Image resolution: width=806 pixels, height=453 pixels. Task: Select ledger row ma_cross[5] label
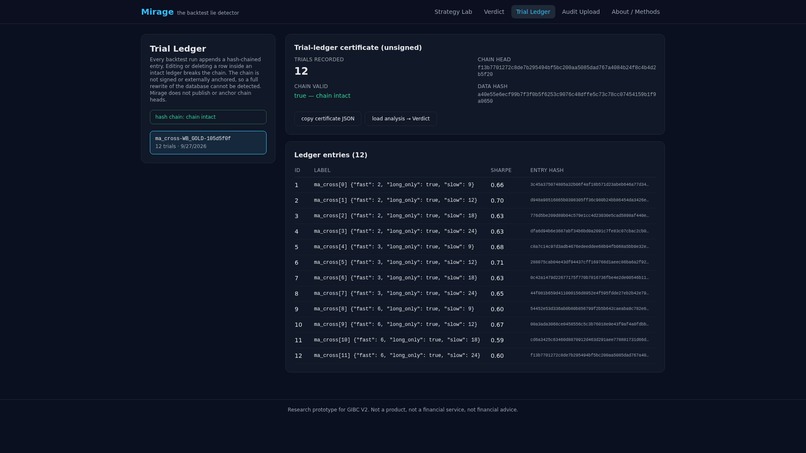[x=395, y=262]
